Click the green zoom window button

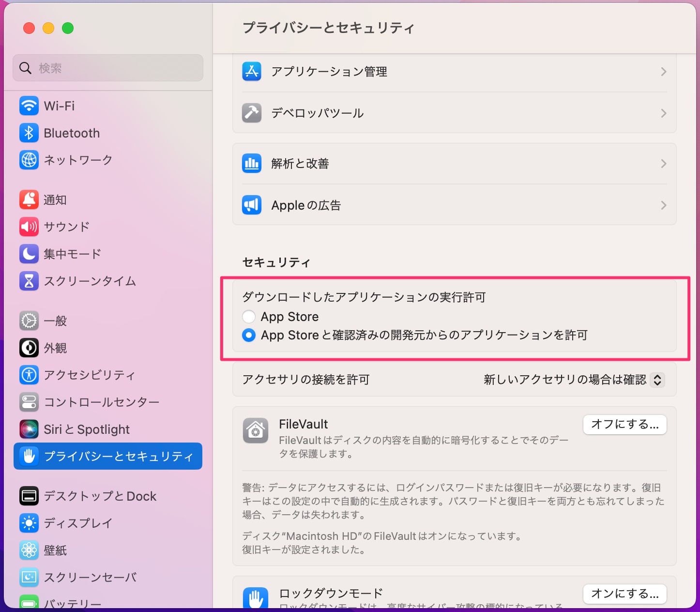point(68,28)
